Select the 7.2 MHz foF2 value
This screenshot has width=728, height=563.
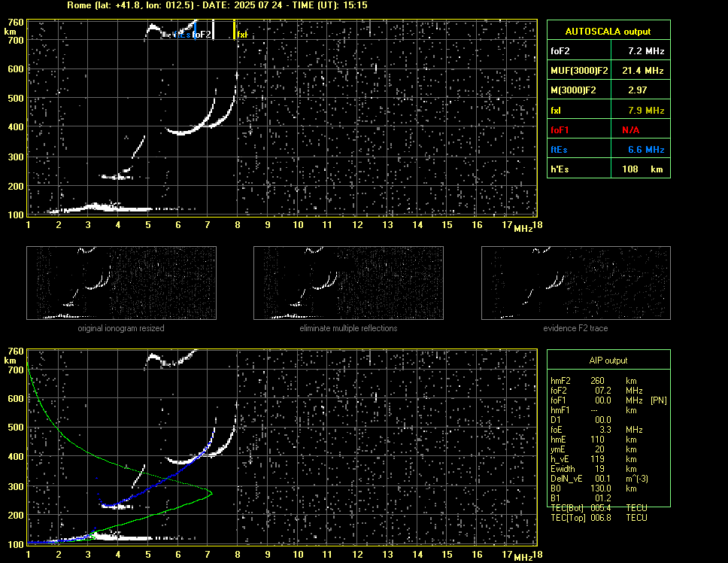(646, 51)
